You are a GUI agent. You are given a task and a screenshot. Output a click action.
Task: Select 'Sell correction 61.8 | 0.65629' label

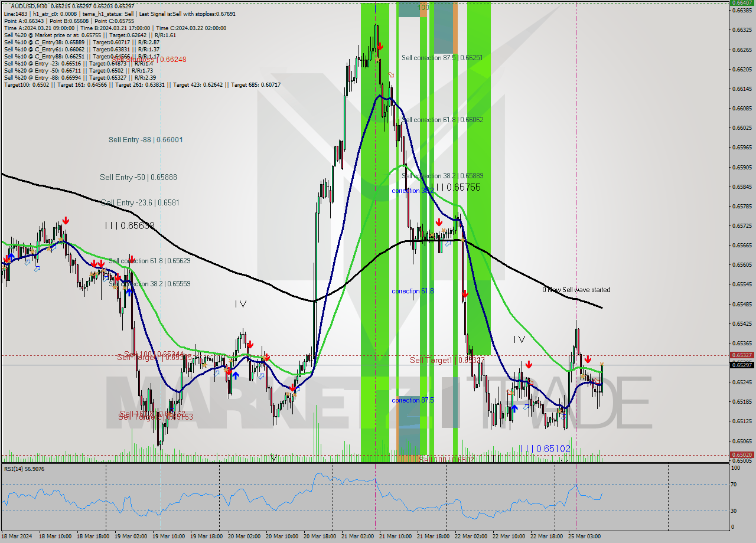(149, 260)
